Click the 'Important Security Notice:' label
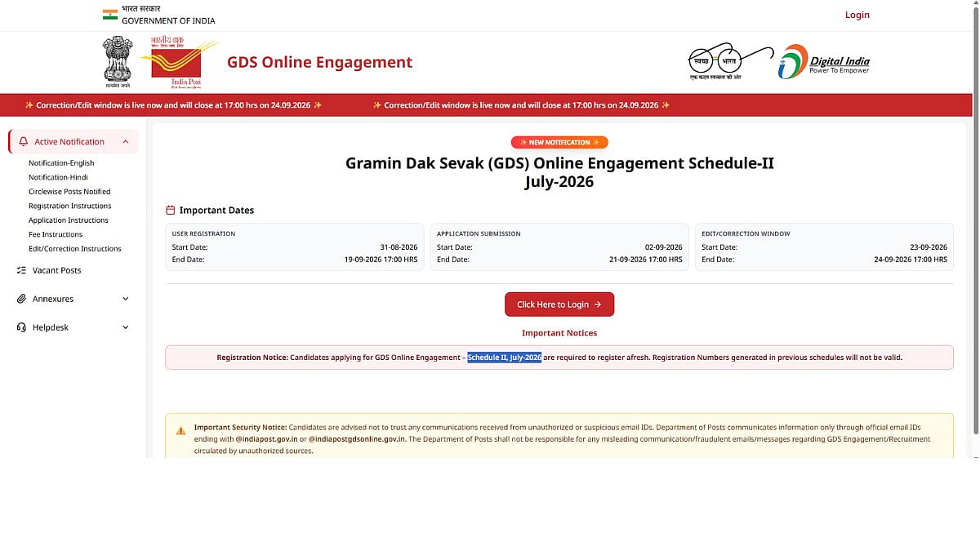 [240, 427]
